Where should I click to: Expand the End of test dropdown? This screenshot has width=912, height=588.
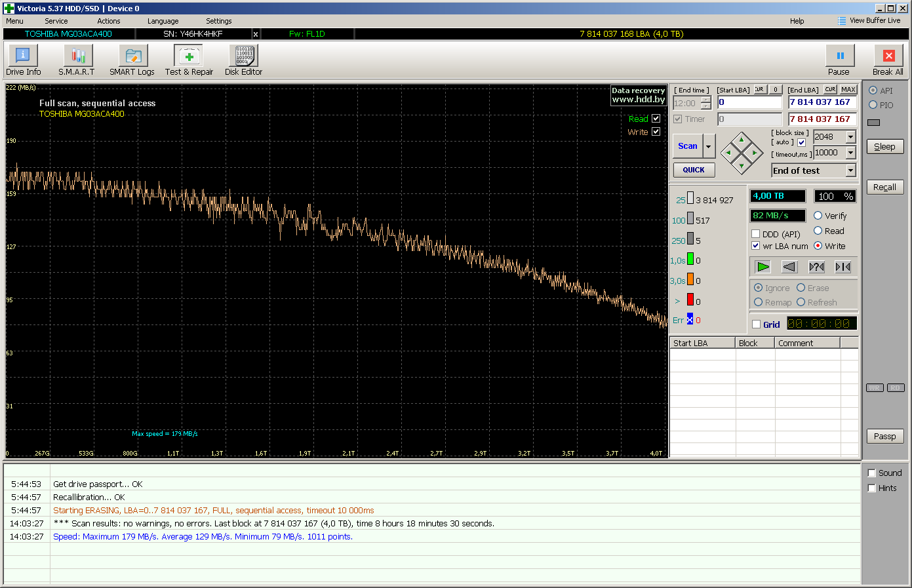(850, 170)
